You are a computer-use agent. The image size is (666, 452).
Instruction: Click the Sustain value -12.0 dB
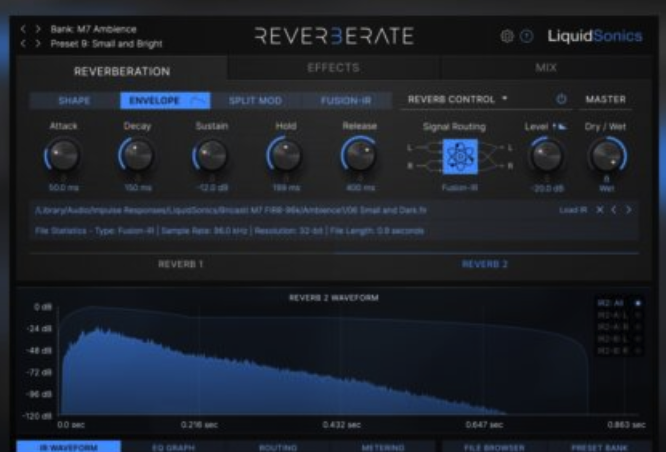click(x=212, y=187)
